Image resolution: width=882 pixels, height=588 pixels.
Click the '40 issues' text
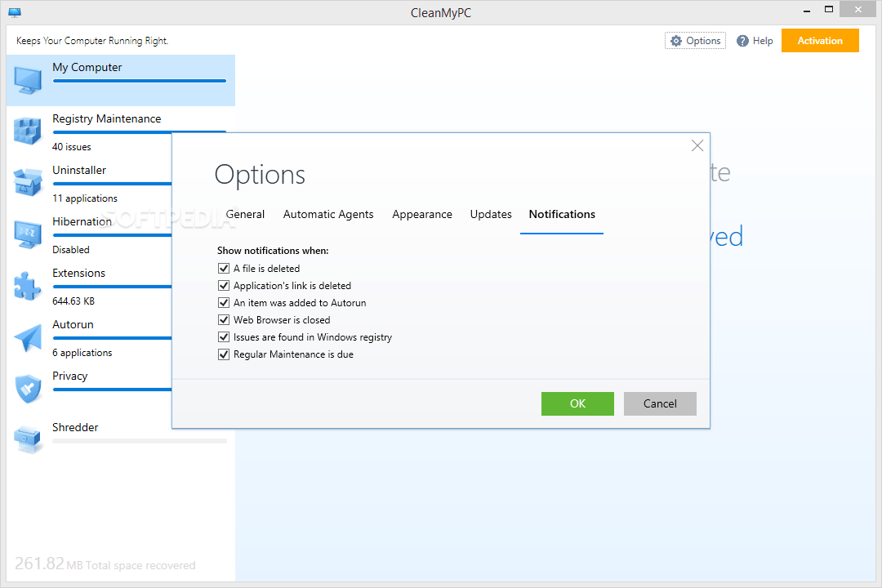pyautogui.click(x=71, y=147)
